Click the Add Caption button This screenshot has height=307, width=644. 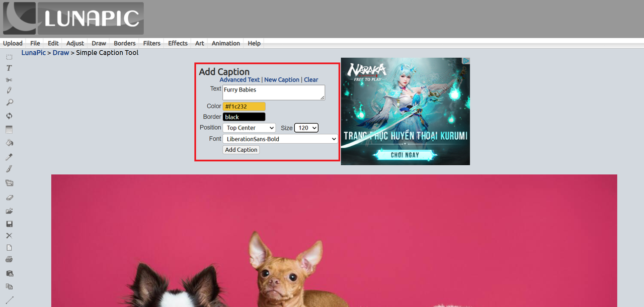click(242, 150)
